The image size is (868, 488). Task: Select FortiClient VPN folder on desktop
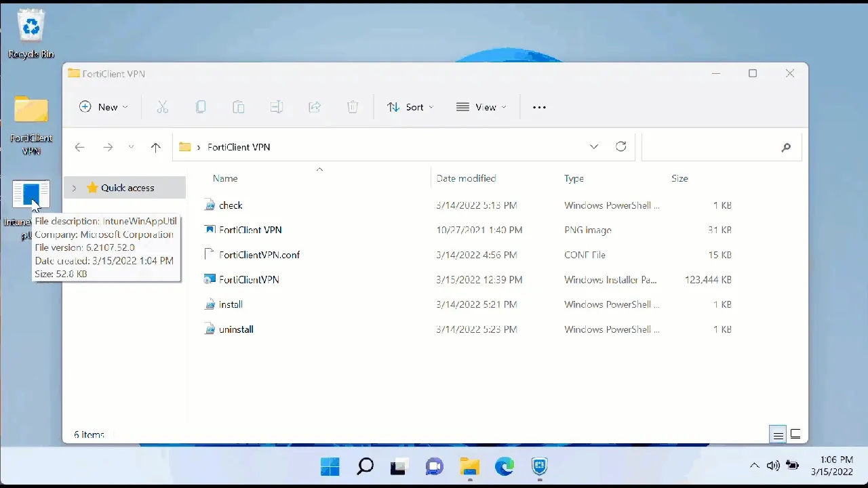point(31,125)
